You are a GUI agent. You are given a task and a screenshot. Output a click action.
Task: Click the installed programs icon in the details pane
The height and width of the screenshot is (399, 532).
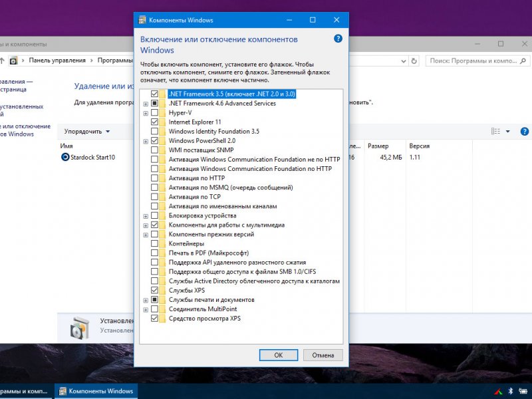point(80,328)
